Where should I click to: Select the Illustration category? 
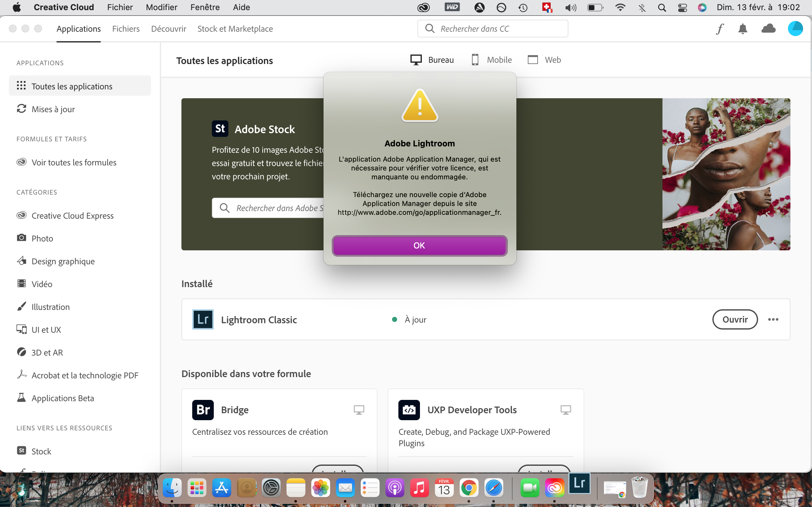pos(50,306)
